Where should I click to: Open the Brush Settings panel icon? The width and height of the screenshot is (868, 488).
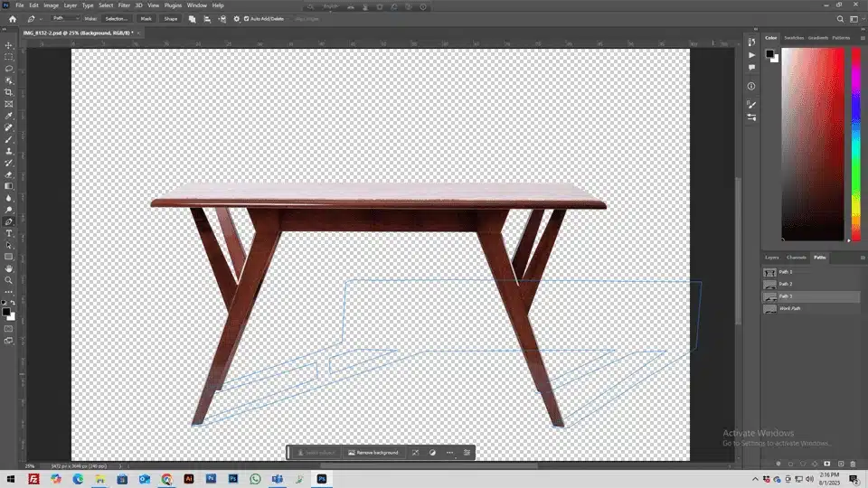[x=751, y=105]
